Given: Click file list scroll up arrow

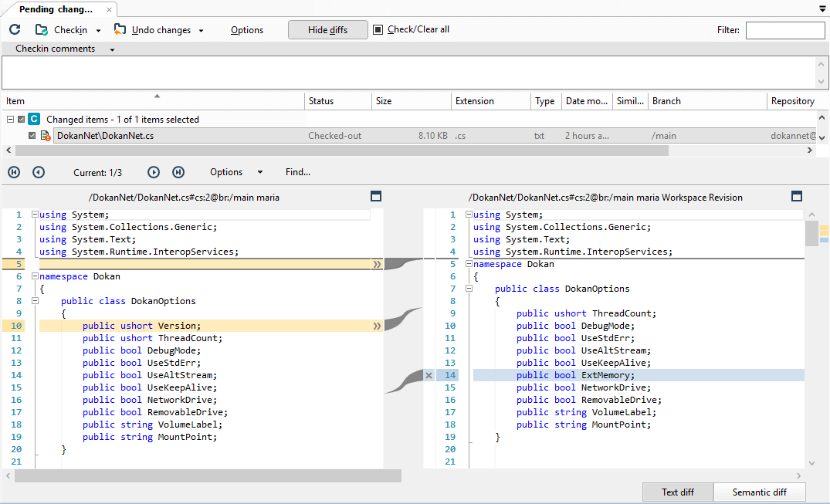Looking at the screenshot, I should click(822, 117).
